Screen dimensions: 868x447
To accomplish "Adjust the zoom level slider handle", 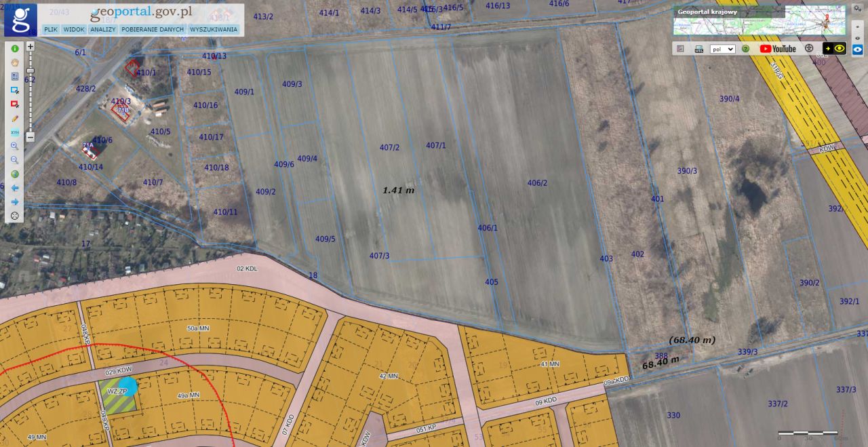I will pos(30,71).
